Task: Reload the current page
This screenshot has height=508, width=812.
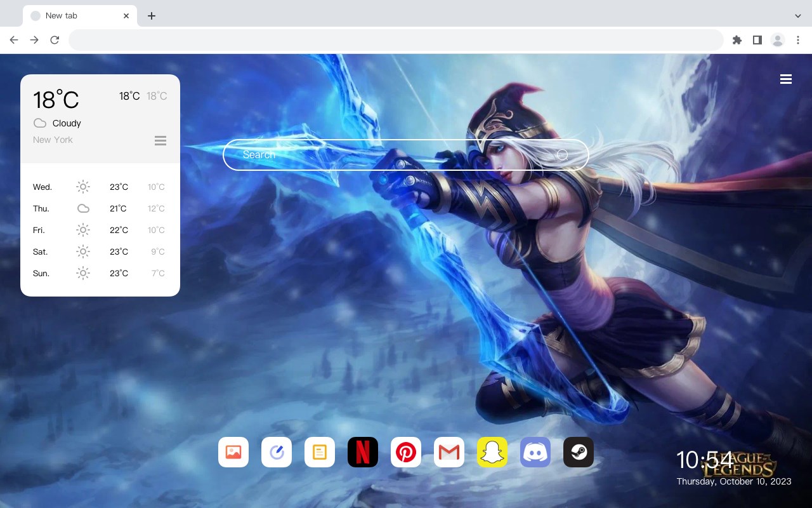Action: [55, 40]
